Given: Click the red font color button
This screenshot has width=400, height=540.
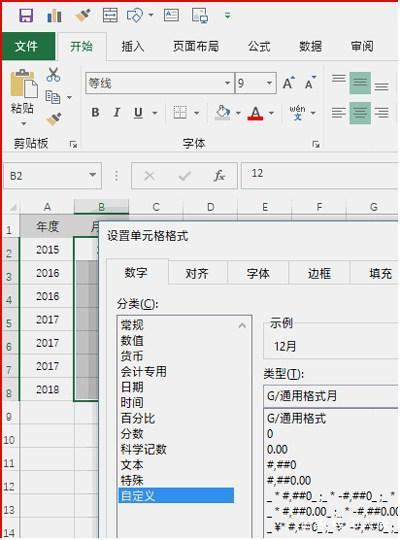Looking at the screenshot, I should point(255,113).
